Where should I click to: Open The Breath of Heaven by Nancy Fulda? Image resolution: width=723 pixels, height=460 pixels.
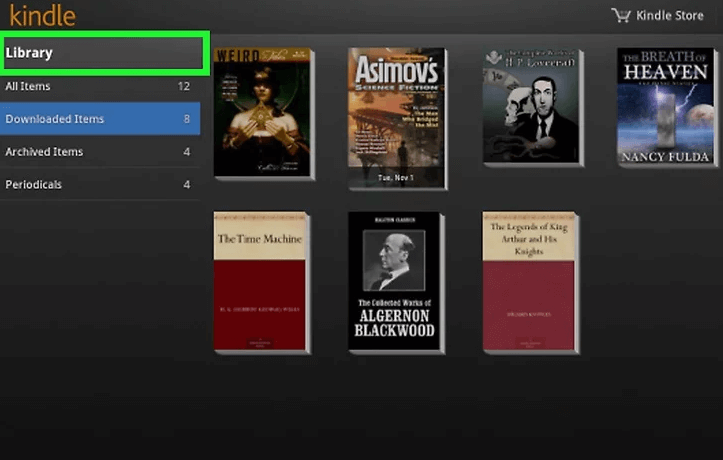[x=664, y=106]
